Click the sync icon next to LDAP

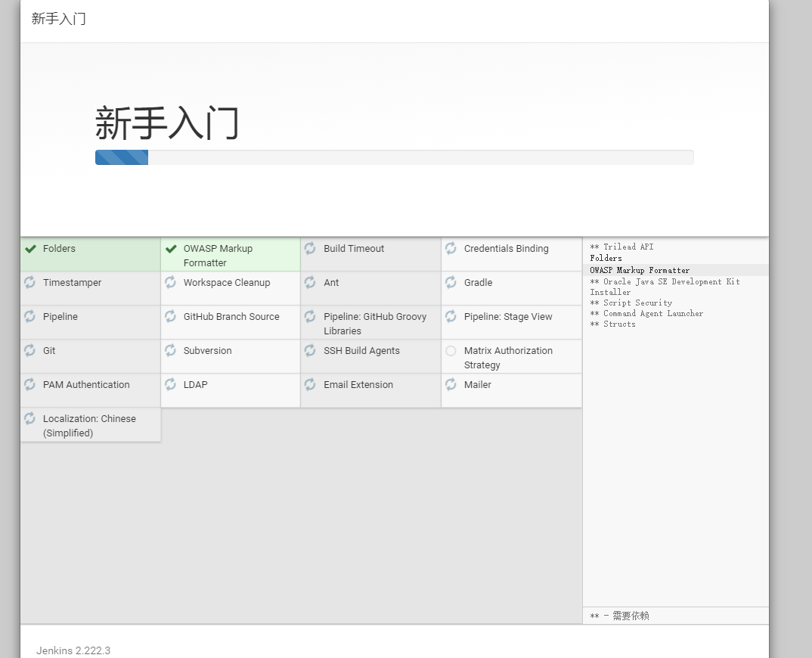tap(170, 384)
